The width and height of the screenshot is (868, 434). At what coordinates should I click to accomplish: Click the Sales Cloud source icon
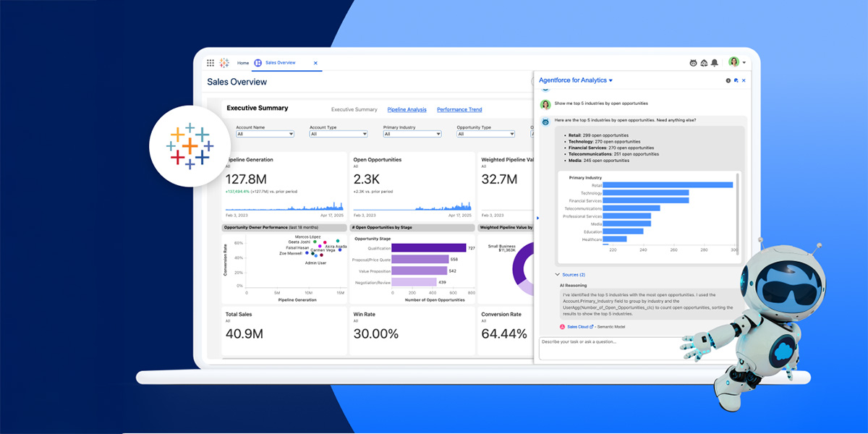[562, 327]
